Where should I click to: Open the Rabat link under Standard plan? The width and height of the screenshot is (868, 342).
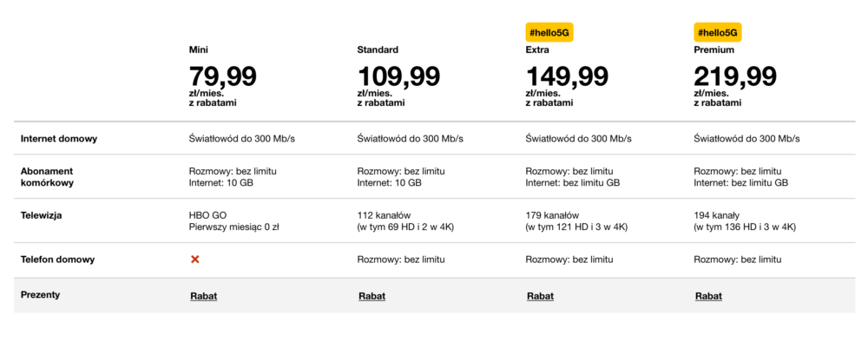[372, 296]
